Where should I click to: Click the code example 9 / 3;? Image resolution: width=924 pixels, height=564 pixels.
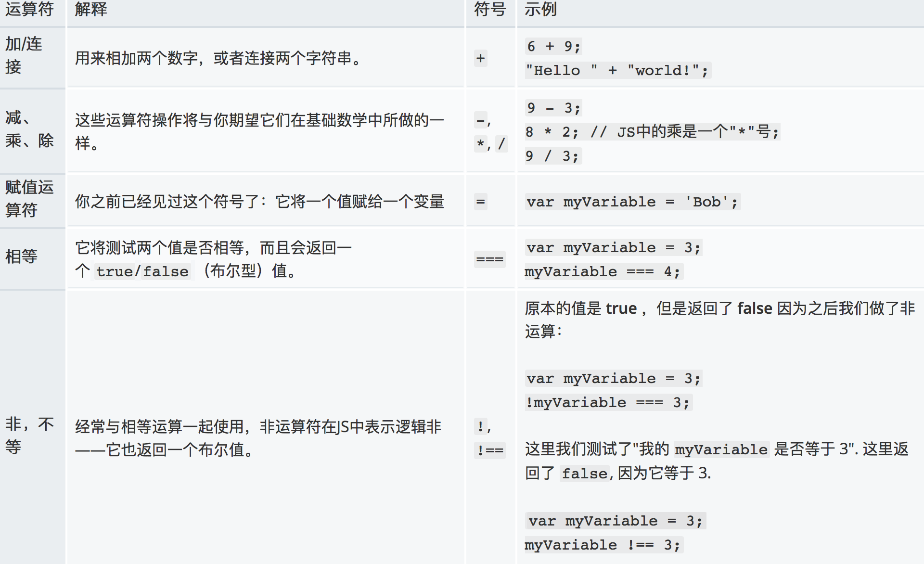pyautogui.click(x=553, y=156)
